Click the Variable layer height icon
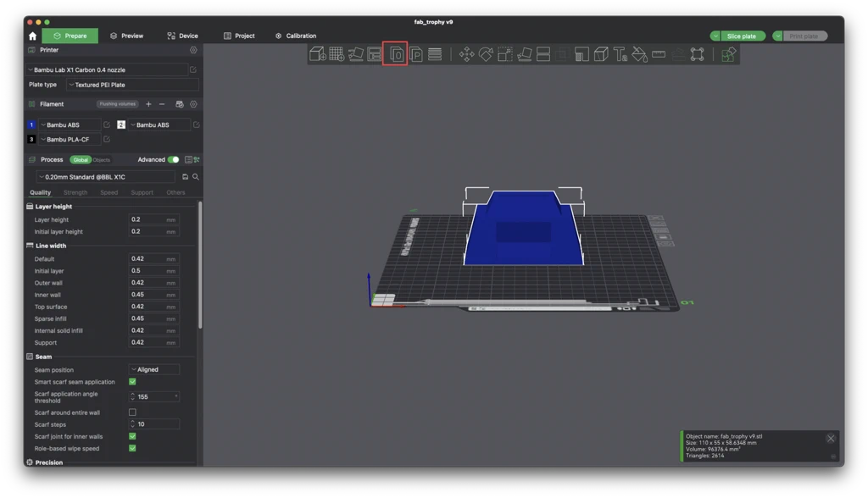This screenshot has width=868, height=498. (435, 54)
